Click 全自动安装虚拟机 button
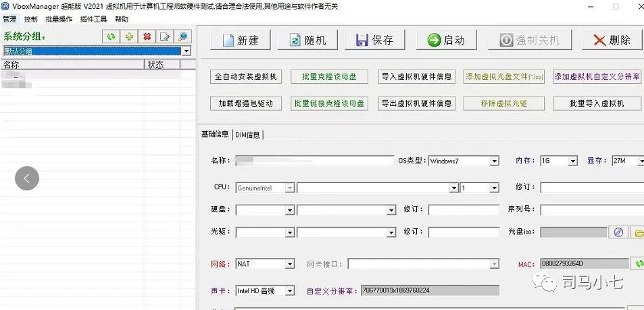This screenshot has height=310, width=644. click(x=246, y=77)
